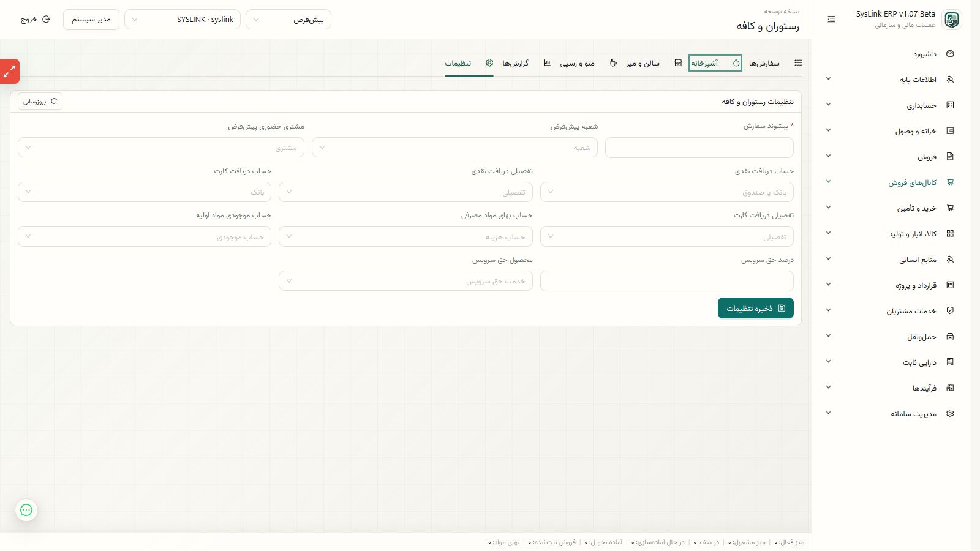The width and height of the screenshot is (980, 551).
Task: Click the dashboard gauge icon in the sidebar
Action: 950,54
